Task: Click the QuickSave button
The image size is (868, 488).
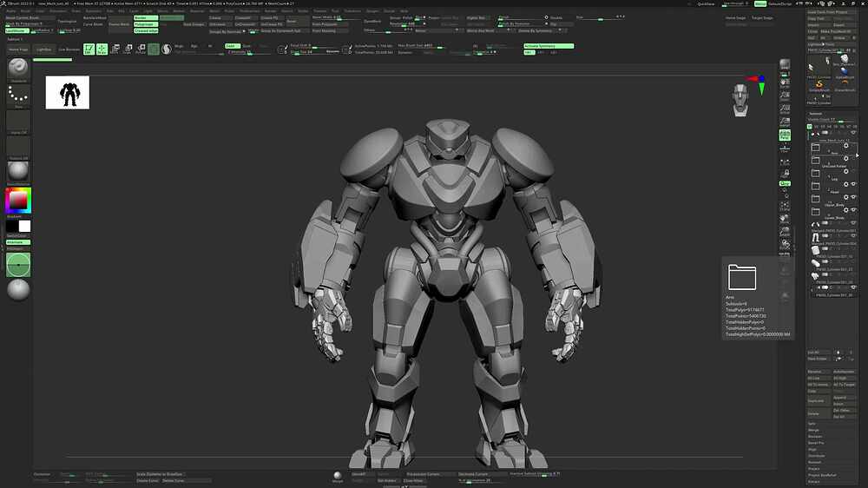Action: (x=706, y=3)
